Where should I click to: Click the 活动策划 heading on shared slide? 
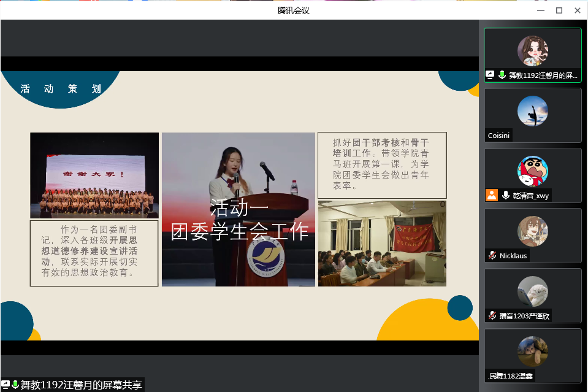(60, 89)
